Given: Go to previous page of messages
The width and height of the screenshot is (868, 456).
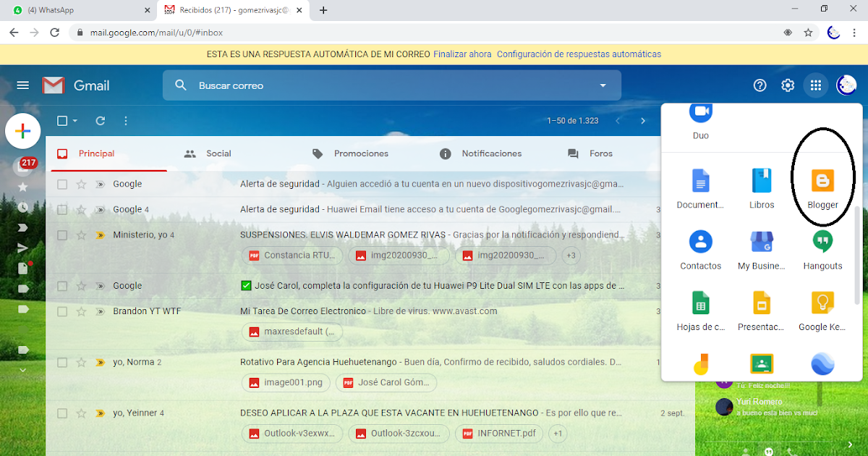Looking at the screenshot, I should tap(617, 121).
